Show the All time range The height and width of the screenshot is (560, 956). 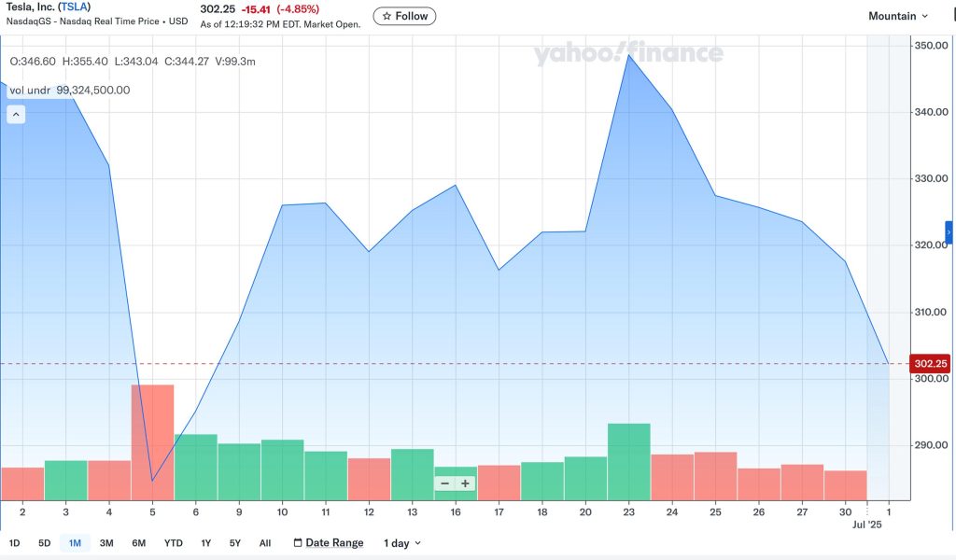[264, 543]
